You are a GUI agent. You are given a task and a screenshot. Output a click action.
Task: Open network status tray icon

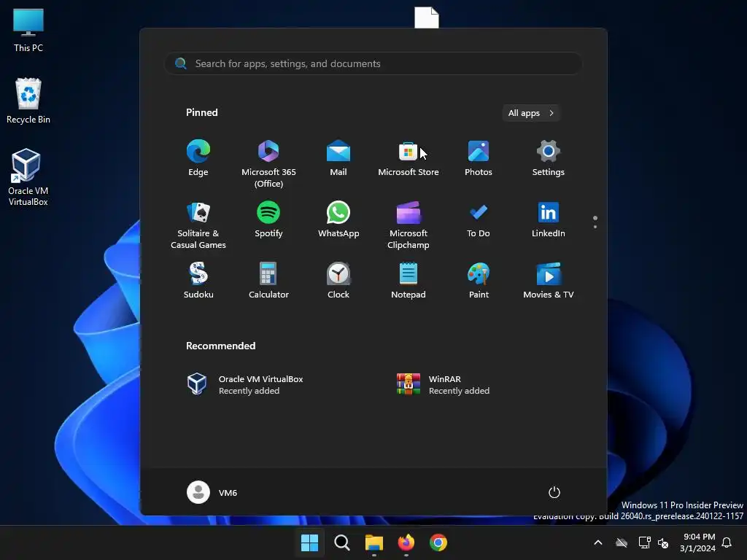(x=644, y=542)
